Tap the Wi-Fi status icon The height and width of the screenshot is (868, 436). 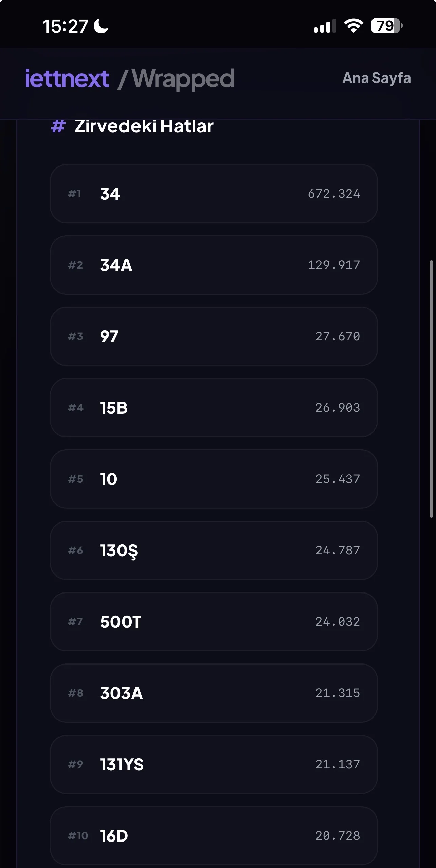point(353,26)
